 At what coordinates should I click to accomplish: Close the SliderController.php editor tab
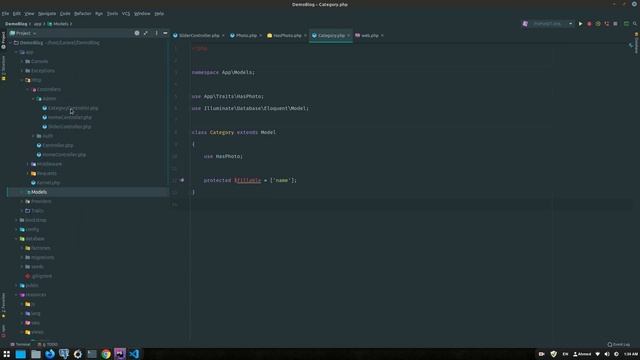coord(223,36)
